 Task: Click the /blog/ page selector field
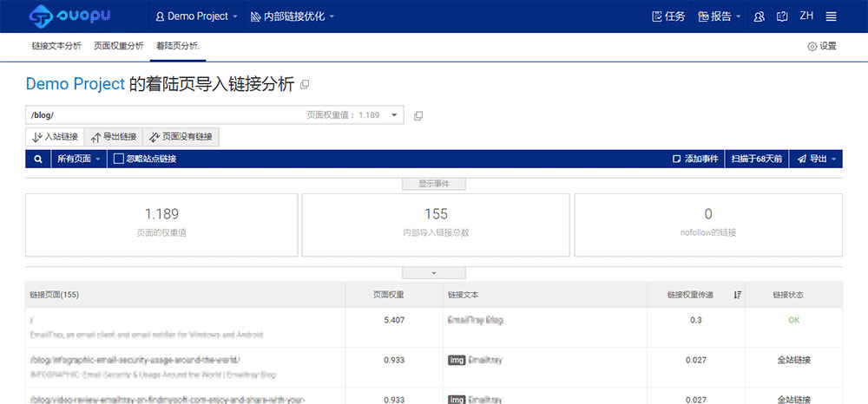click(x=214, y=115)
